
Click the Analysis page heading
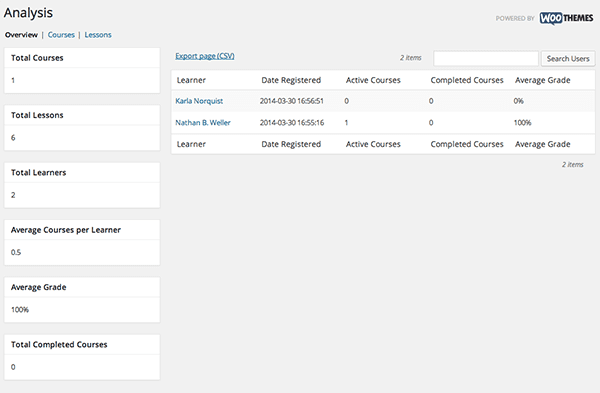tap(28, 13)
